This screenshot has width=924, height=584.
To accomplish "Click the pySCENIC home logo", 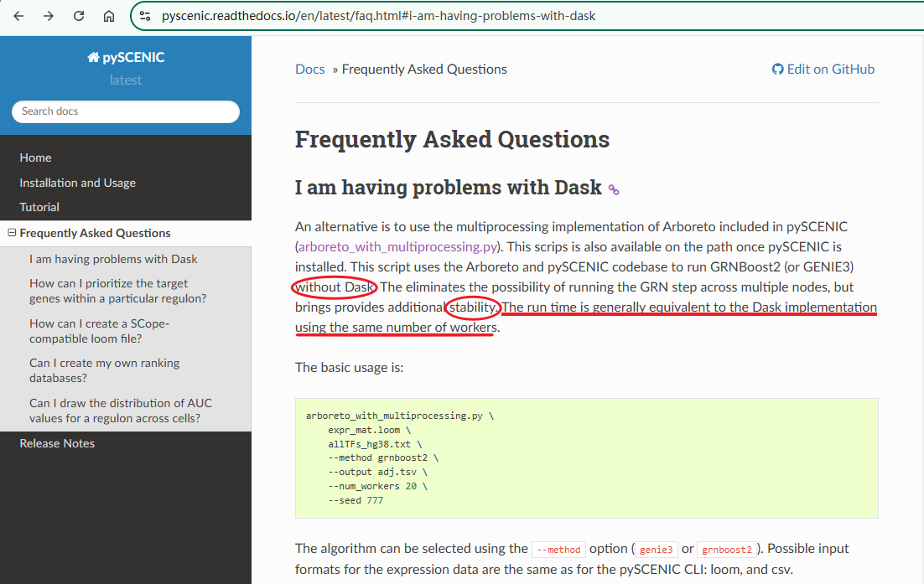I will [126, 58].
